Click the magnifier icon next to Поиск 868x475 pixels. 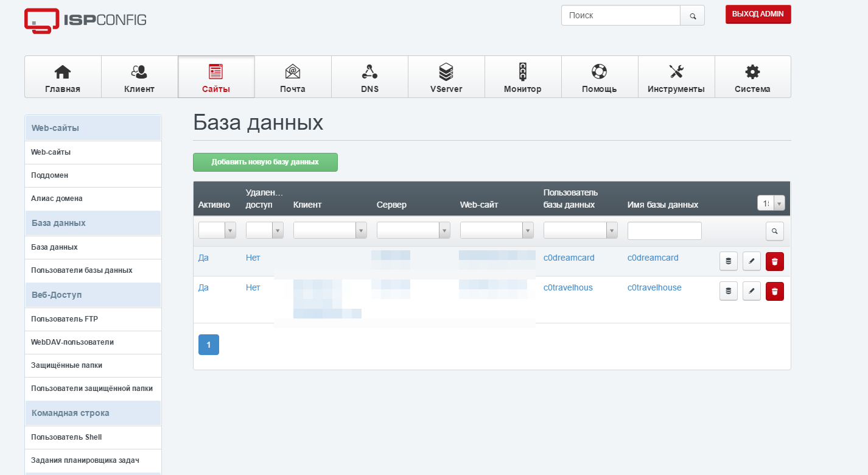click(x=693, y=16)
